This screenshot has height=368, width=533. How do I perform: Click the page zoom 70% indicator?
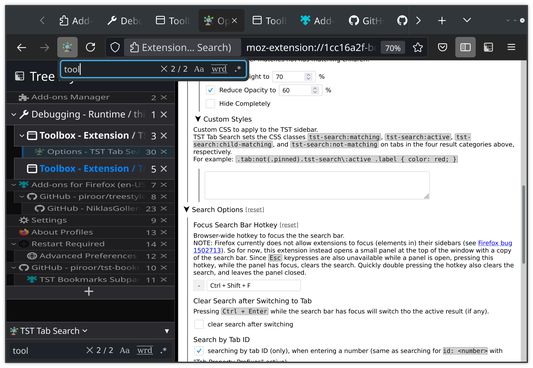393,48
